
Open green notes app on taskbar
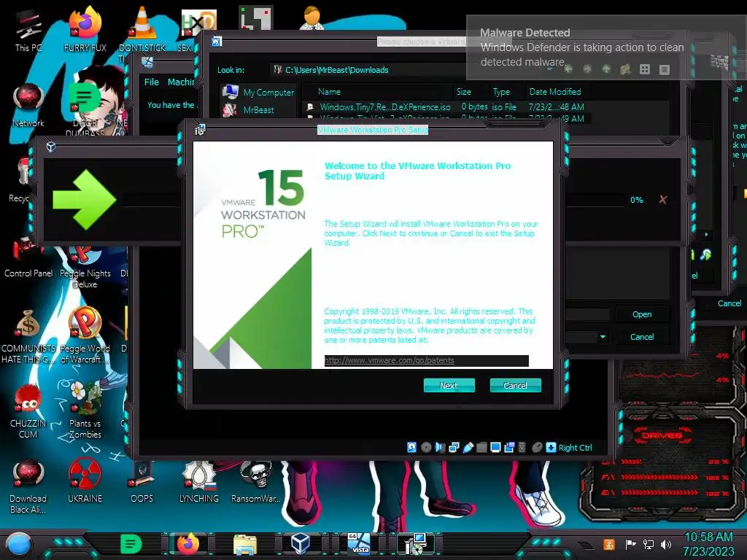click(x=131, y=544)
